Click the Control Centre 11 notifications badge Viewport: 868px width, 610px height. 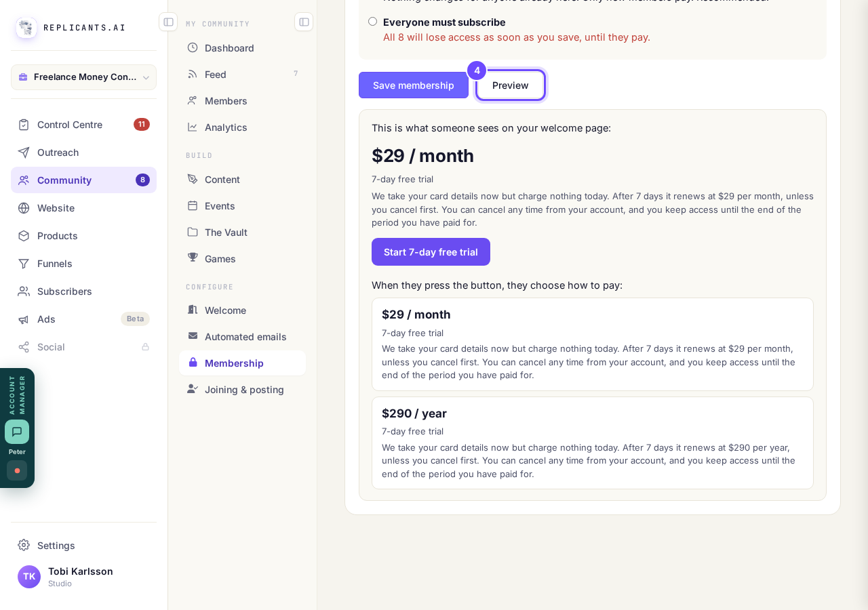142,125
